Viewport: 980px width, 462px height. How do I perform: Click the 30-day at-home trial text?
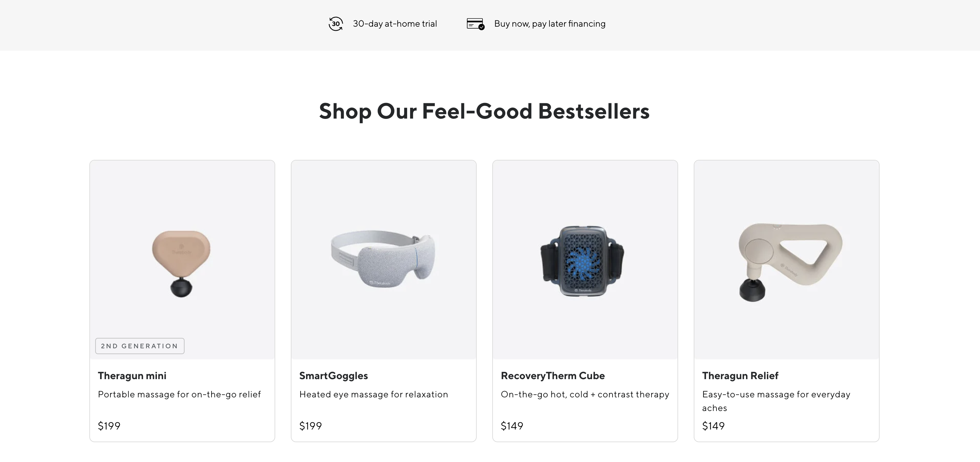pyautogui.click(x=395, y=24)
